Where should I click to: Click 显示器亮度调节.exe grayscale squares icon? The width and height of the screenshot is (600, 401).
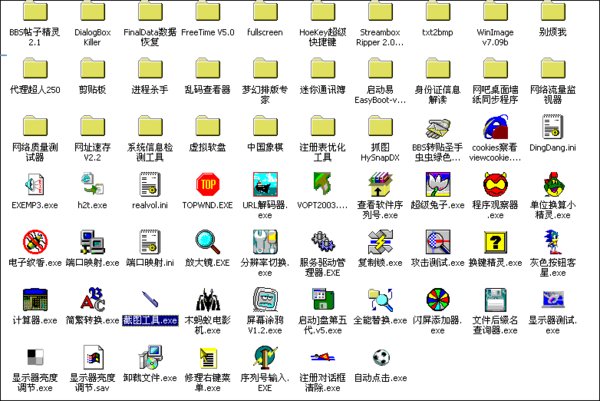click(35, 357)
